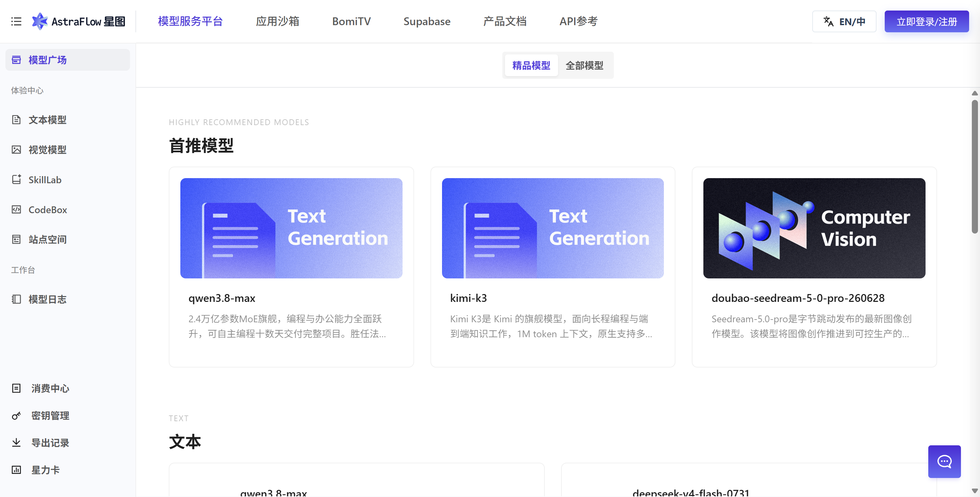Click the AstraFlow 星图 brand name
The height and width of the screenshot is (497, 980).
[x=88, y=21]
